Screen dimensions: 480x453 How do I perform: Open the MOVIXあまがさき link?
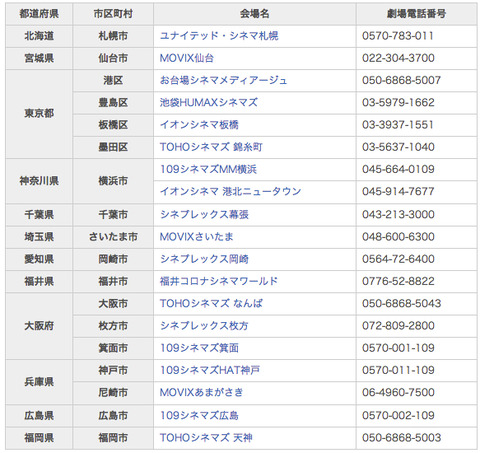pos(201,392)
